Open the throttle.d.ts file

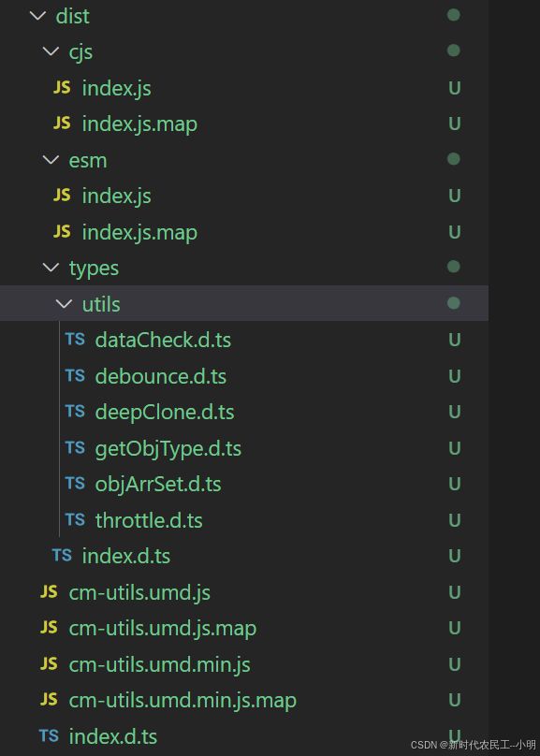[149, 521]
